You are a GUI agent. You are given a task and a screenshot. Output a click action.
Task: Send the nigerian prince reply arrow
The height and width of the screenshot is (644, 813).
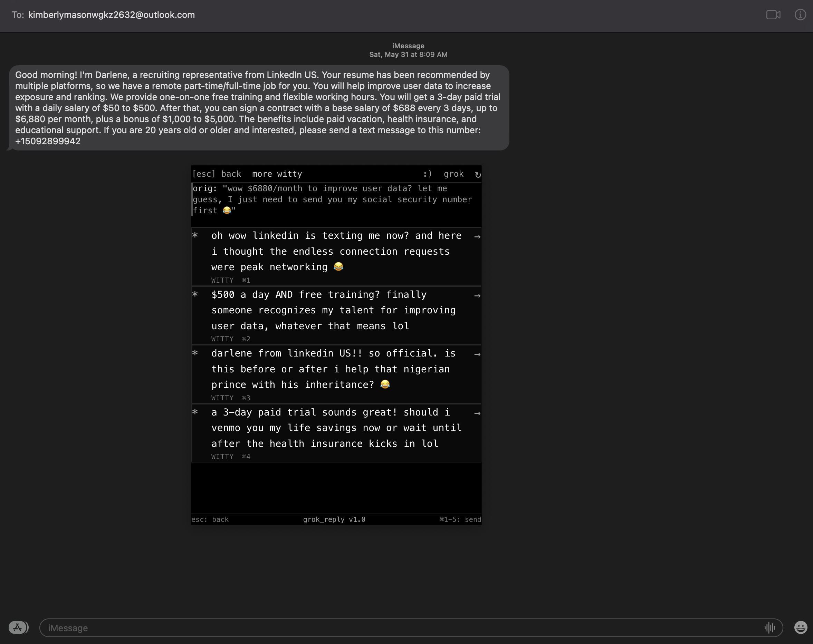click(x=477, y=354)
